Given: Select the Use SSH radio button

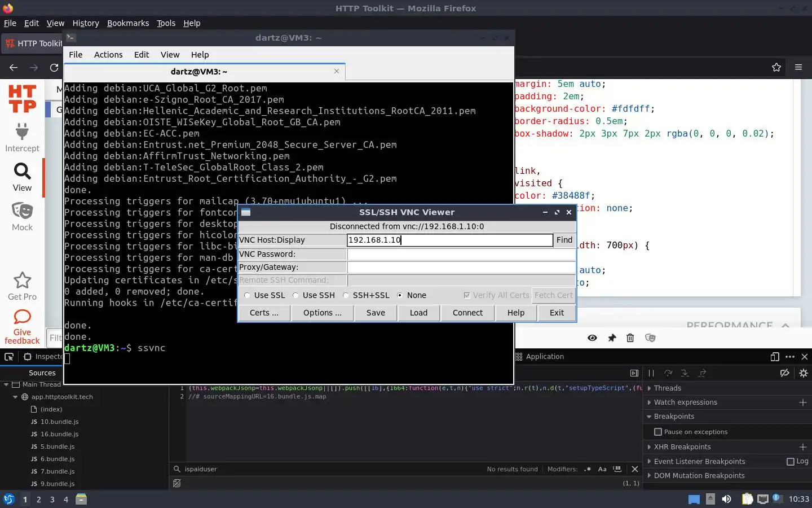Looking at the screenshot, I should [295, 295].
